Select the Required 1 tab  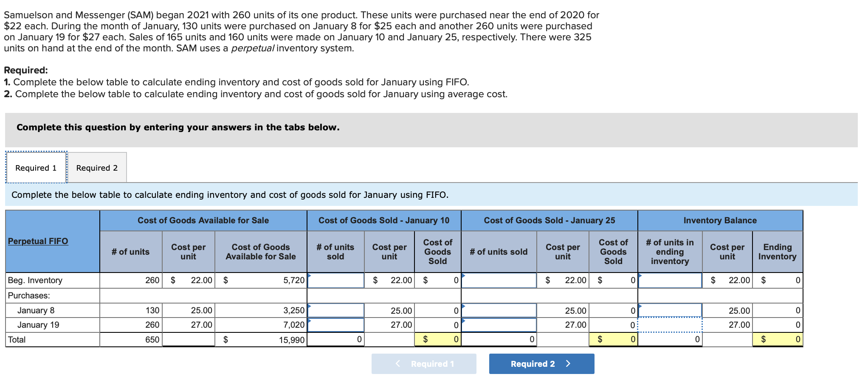click(36, 167)
